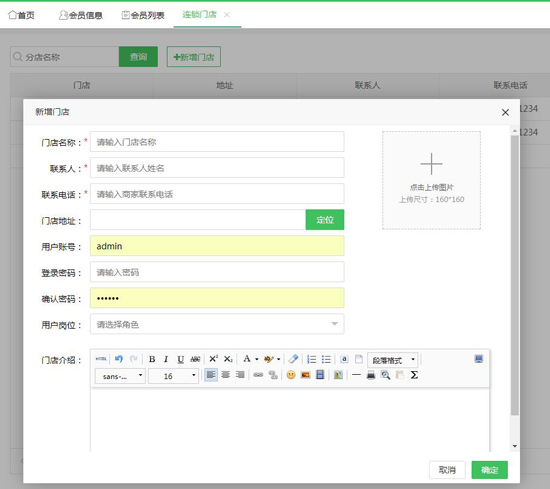Align text to center in the editor
Viewport: 550px width, 489px height.
(226, 375)
